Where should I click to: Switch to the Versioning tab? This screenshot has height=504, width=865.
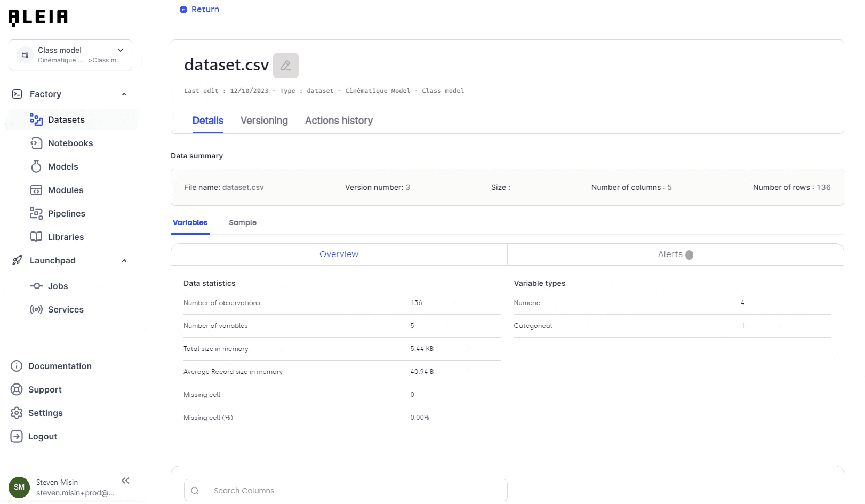[264, 121]
